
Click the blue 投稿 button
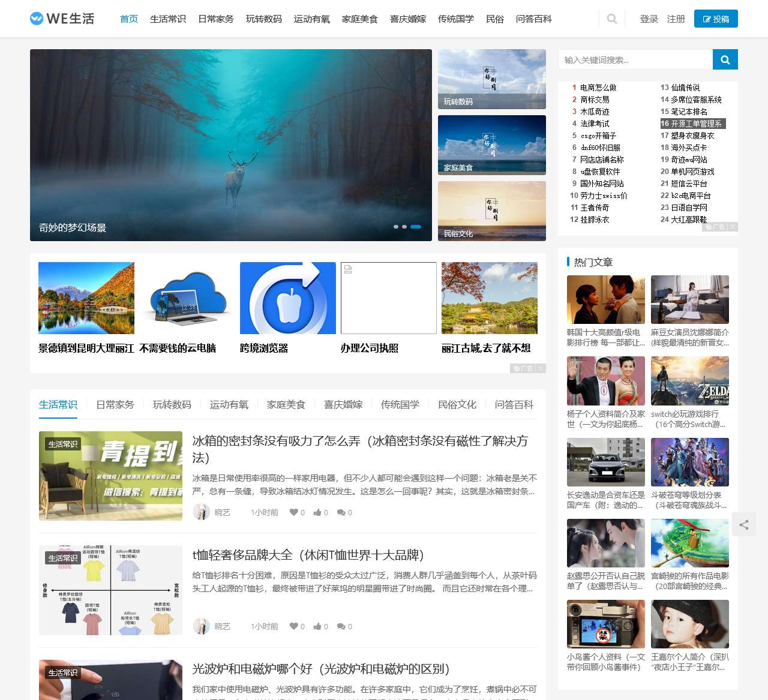[x=716, y=19]
